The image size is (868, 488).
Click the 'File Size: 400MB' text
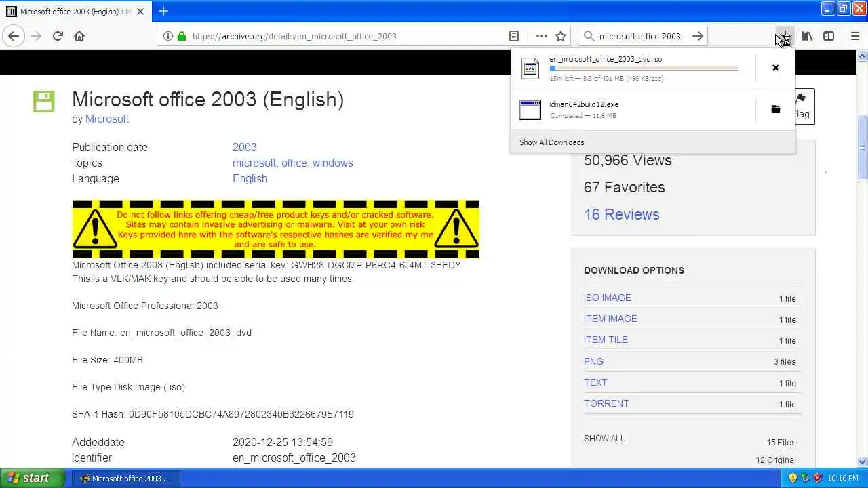click(107, 360)
